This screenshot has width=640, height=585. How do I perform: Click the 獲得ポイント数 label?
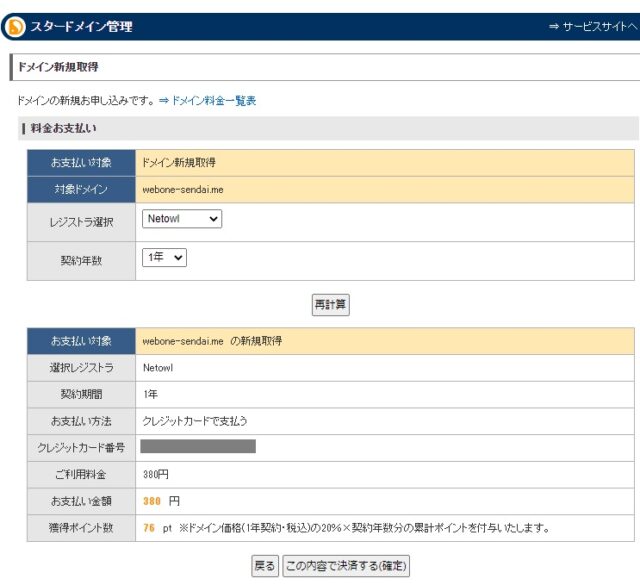coord(81,528)
